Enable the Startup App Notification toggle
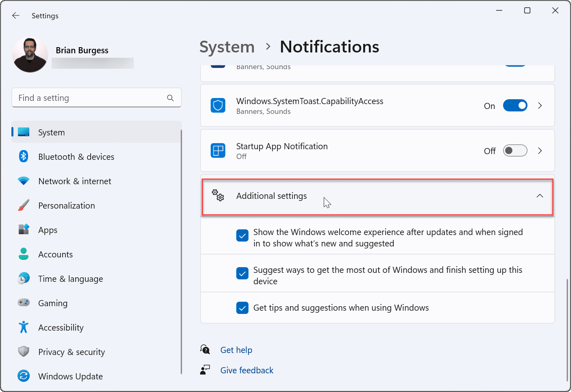 tap(515, 150)
